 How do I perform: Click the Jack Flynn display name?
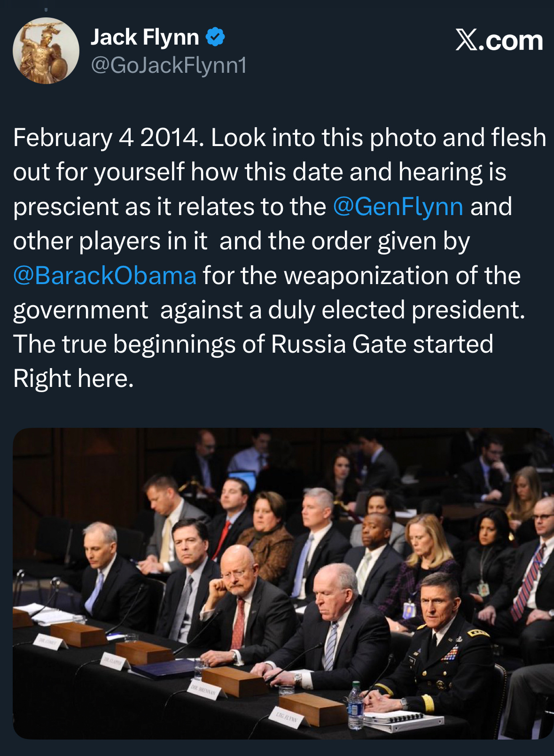[x=145, y=37]
